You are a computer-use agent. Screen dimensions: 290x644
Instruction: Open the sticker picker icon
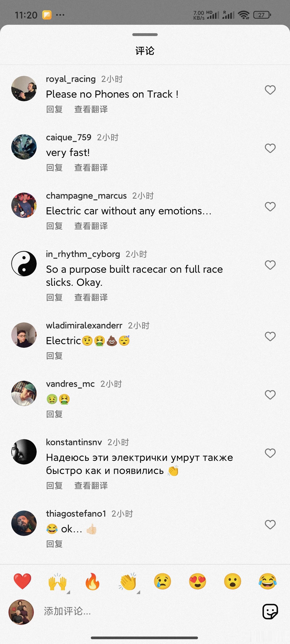[270, 612]
